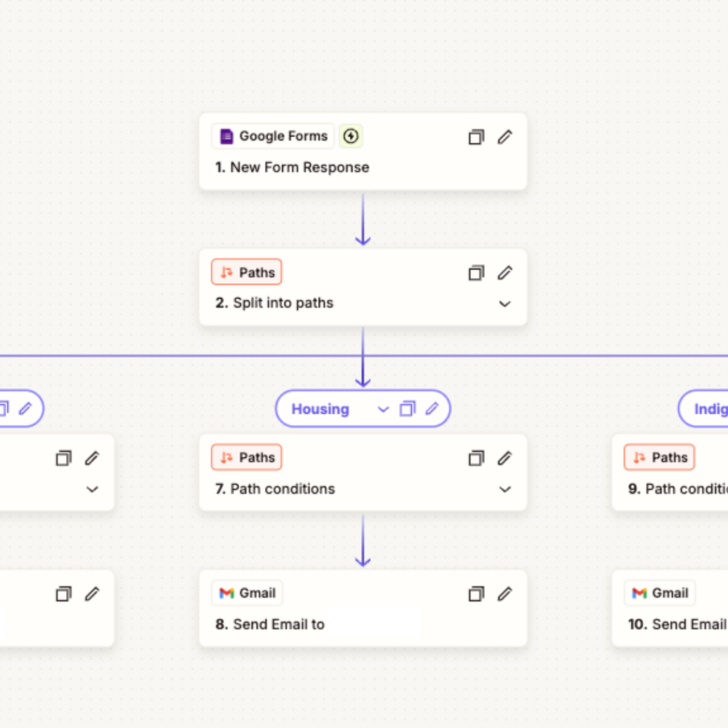Click the Google Forms app badge
Screen dimensions: 728x728
pos(273,136)
